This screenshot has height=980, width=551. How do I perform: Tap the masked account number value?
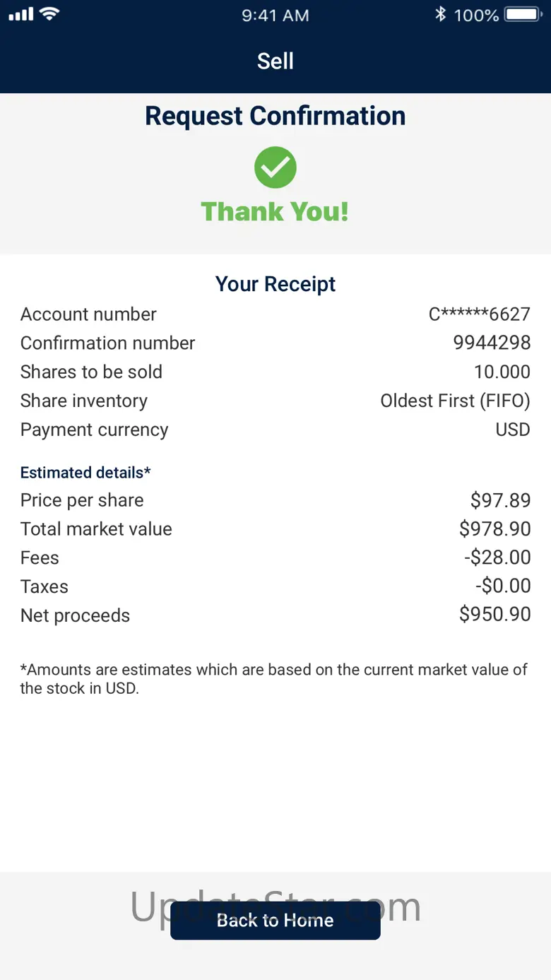[x=479, y=314]
